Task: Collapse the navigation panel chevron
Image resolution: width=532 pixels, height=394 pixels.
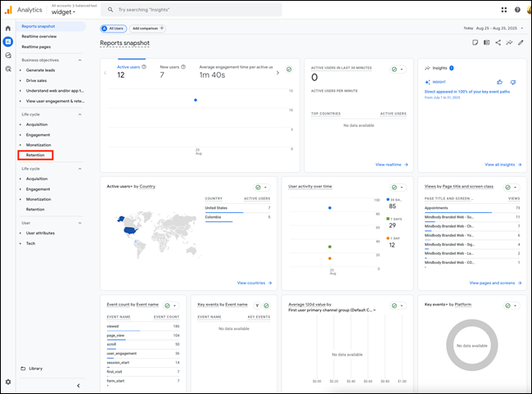Action: (x=79, y=386)
